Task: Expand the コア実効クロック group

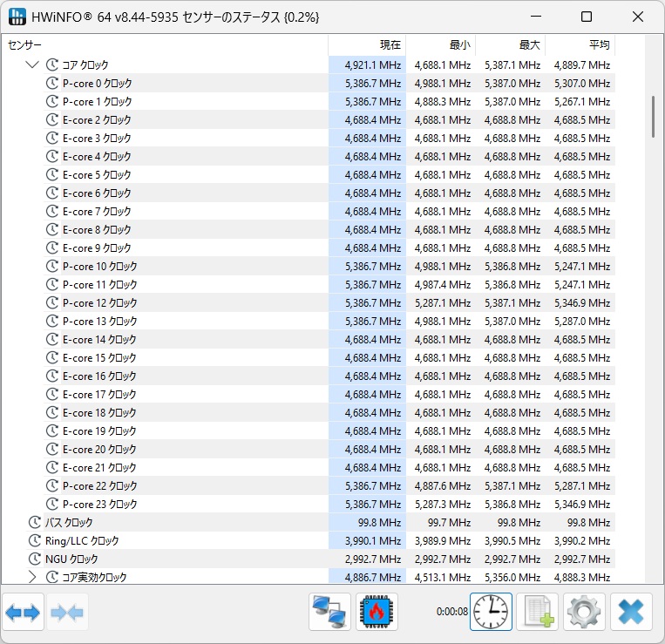Action: pos(32,577)
